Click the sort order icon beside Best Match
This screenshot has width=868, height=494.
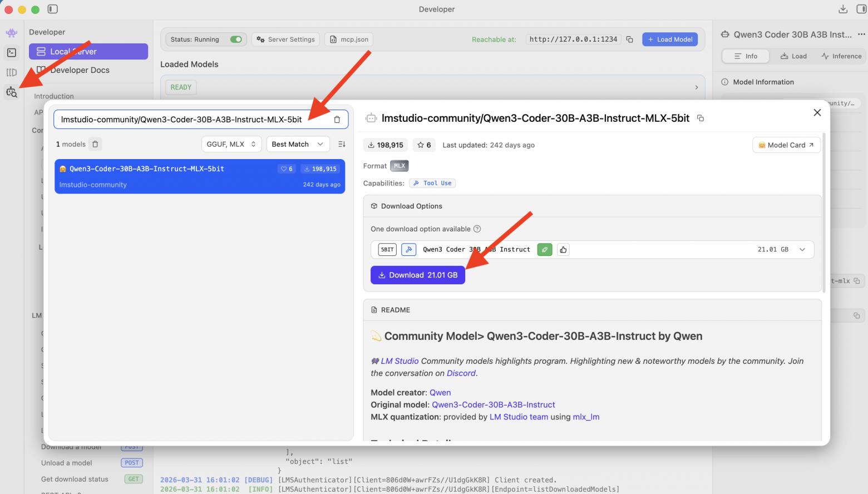pyautogui.click(x=342, y=144)
